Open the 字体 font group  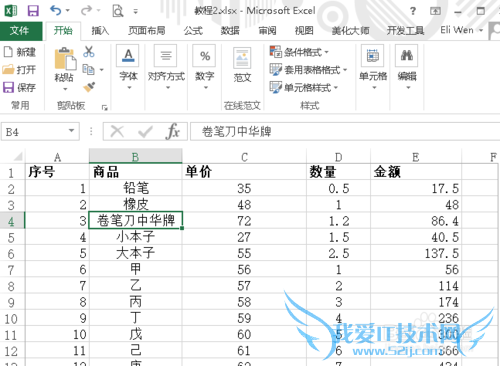[x=129, y=68]
